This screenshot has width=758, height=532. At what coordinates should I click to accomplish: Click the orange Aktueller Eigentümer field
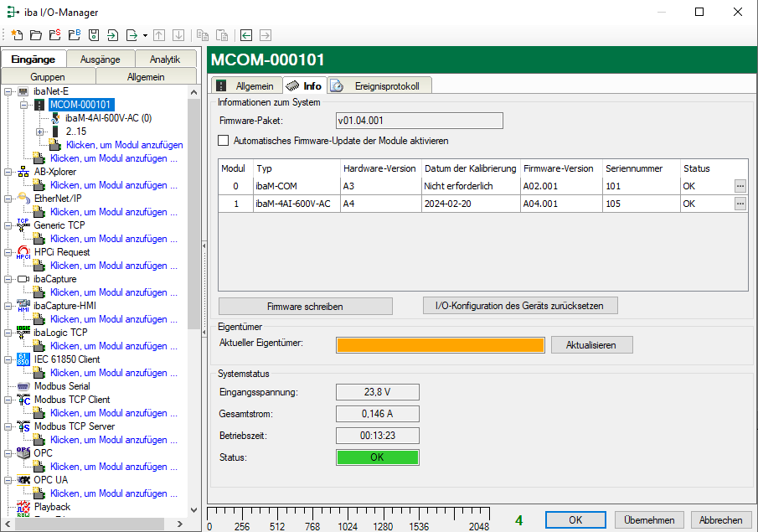tap(440, 345)
